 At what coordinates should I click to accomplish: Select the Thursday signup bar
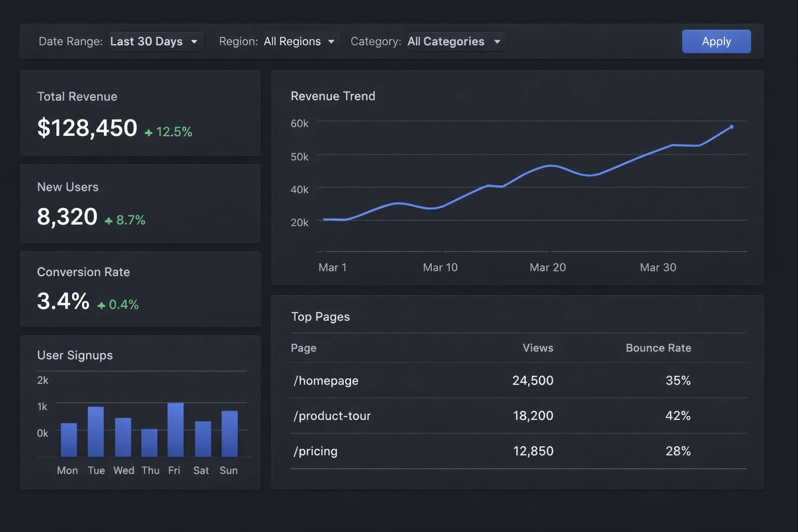pos(150,443)
